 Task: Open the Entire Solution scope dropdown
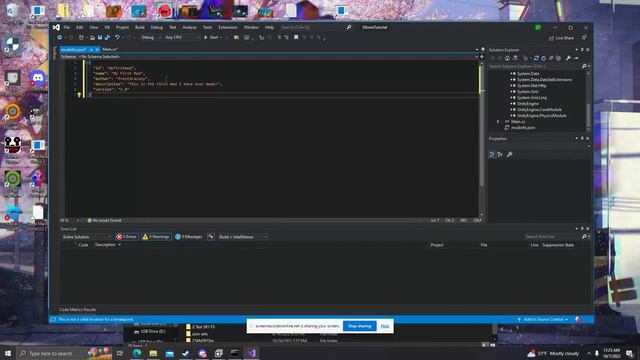pyautogui.click(x=87, y=237)
